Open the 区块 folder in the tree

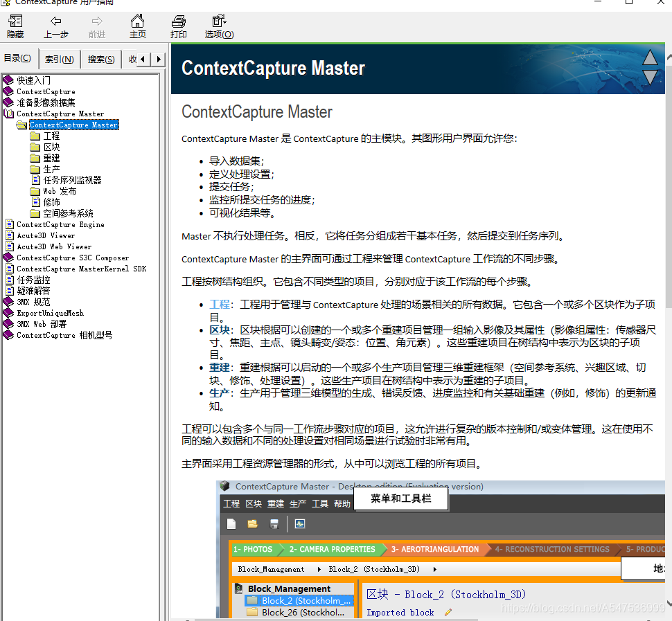[x=45, y=147]
